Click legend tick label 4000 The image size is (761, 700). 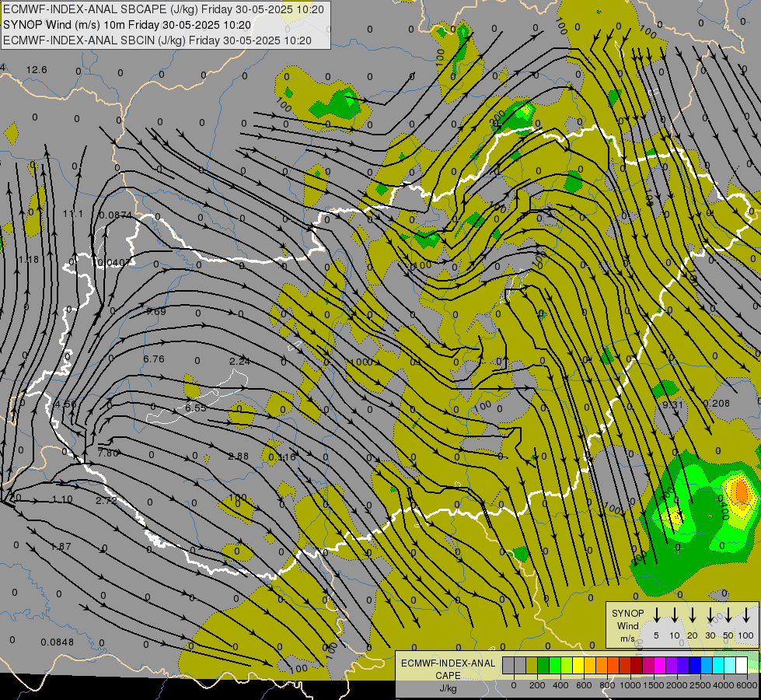[x=723, y=685]
